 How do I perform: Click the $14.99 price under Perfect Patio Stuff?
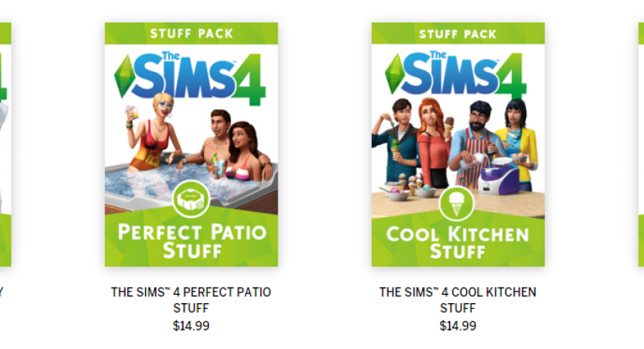[x=191, y=326]
